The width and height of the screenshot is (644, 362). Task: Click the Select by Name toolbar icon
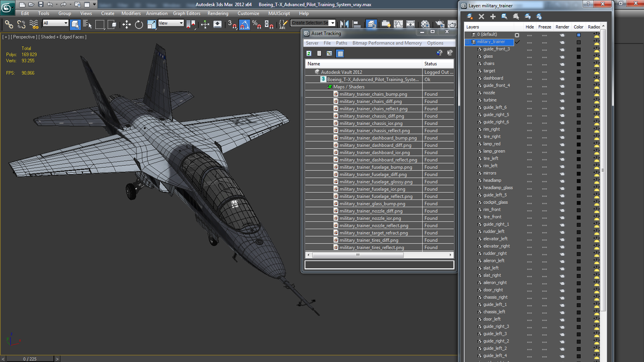87,24
